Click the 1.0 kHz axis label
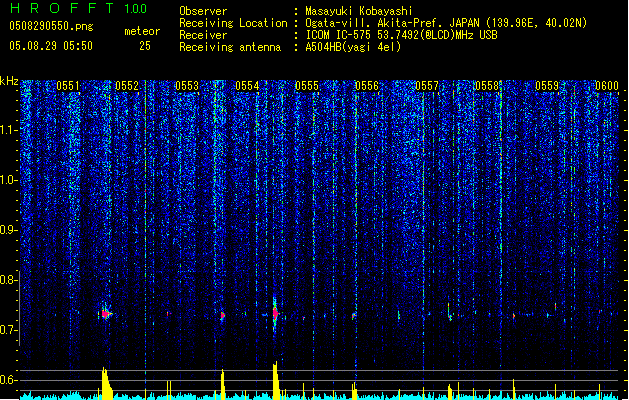The width and height of the screenshot is (629, 400). pos(8,180)
